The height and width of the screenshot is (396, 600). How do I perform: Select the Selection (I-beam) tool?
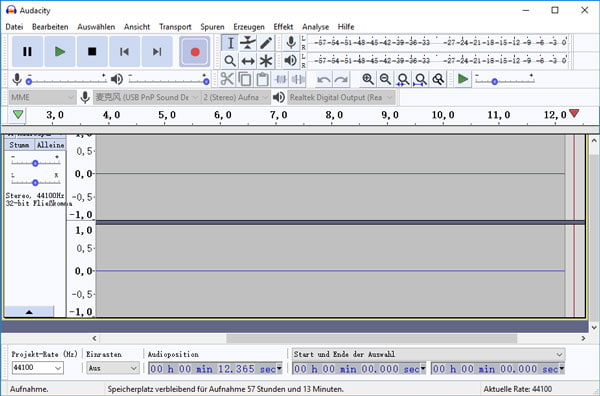click(x=230, y=43)
